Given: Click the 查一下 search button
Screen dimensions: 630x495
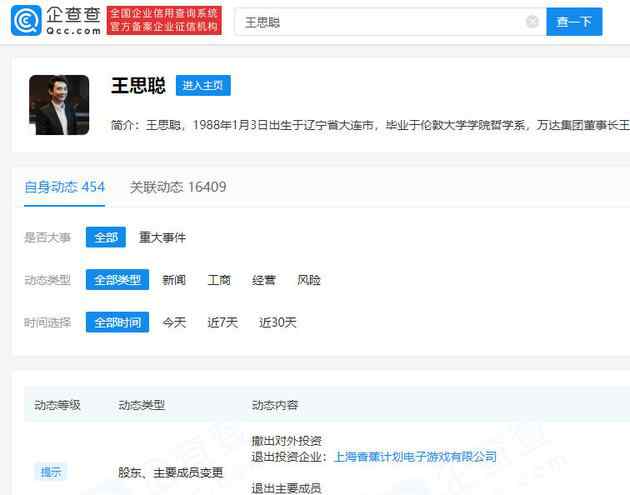Looking at the screenshot, I should click(x=574, y=22).
